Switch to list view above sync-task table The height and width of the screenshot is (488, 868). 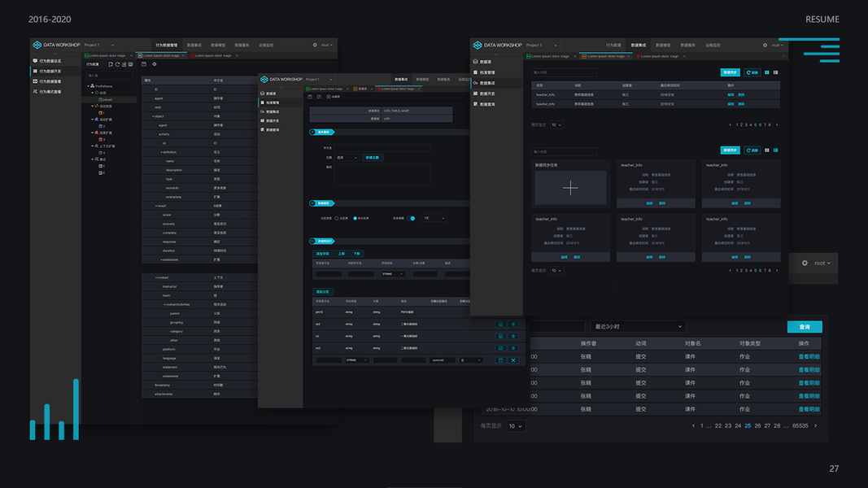pyautogui.click(x=775, y=72)
